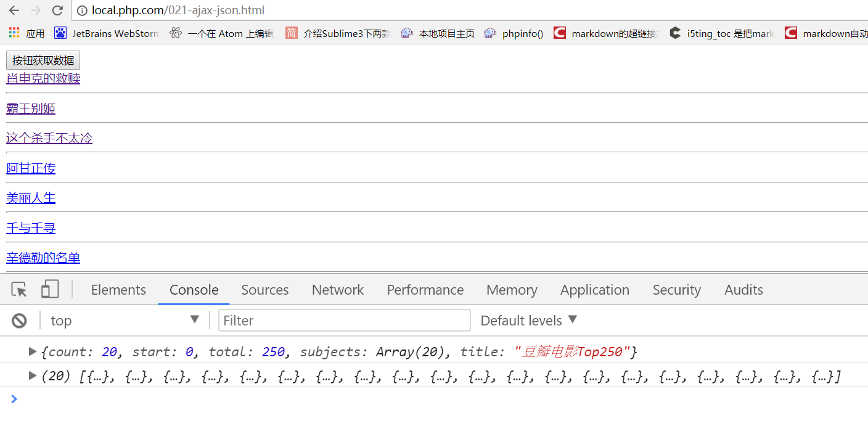This screenshot has width=868, height=429.
Task: Click the console Filter input field
Action: click(x=344, y=321)
